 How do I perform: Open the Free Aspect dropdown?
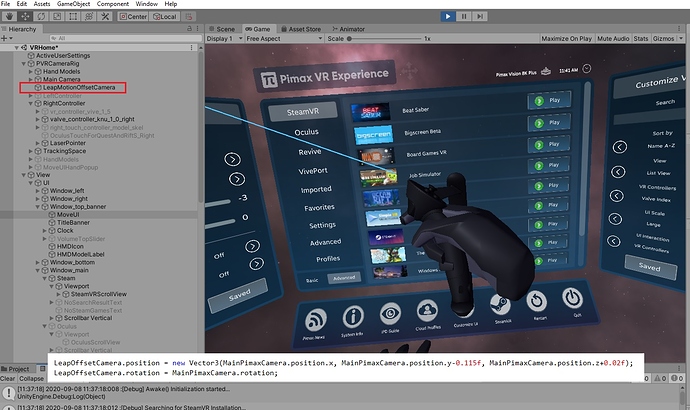(x=284, y=38)
